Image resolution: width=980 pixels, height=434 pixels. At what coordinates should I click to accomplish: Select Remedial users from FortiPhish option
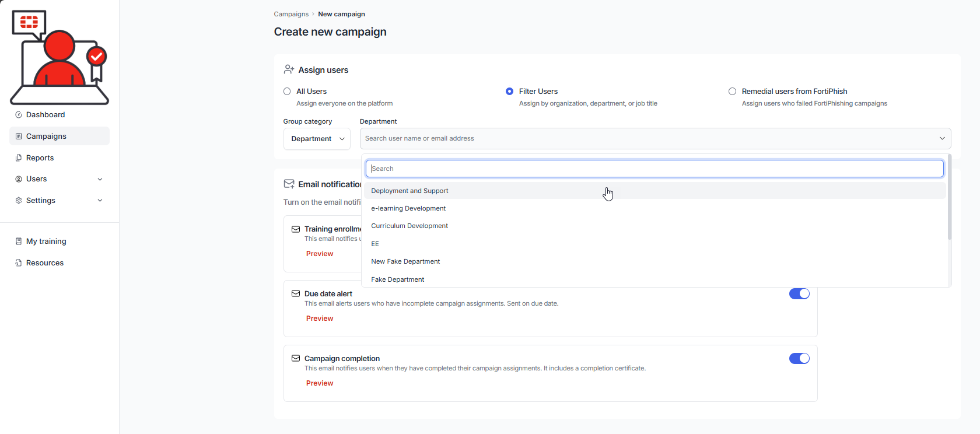click(x=732, y=92)
